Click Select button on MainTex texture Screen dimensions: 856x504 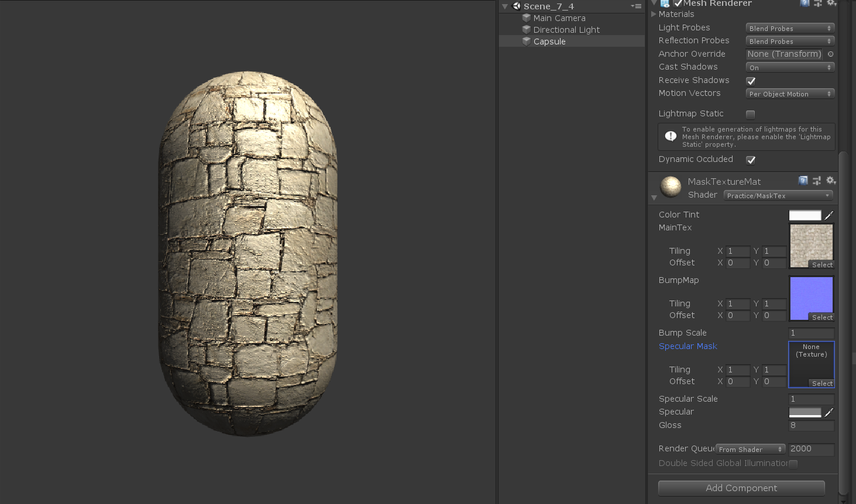[x=822, y=265]
